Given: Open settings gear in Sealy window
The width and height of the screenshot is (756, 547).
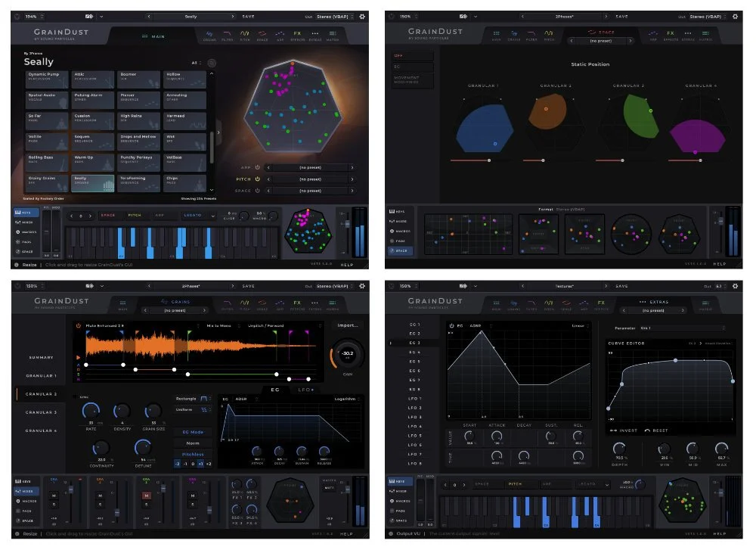Looking at the screenshot, I should click(362, 17).
